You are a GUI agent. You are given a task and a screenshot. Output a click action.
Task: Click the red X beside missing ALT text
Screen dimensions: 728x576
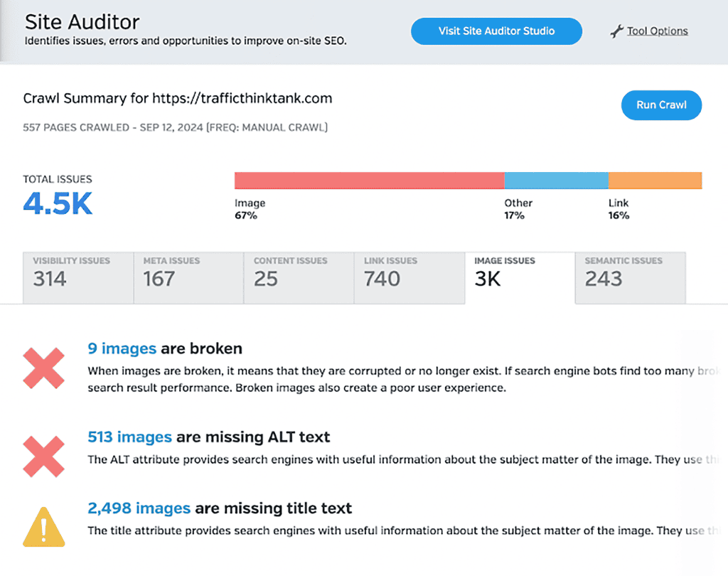click(x=44, y=455)
